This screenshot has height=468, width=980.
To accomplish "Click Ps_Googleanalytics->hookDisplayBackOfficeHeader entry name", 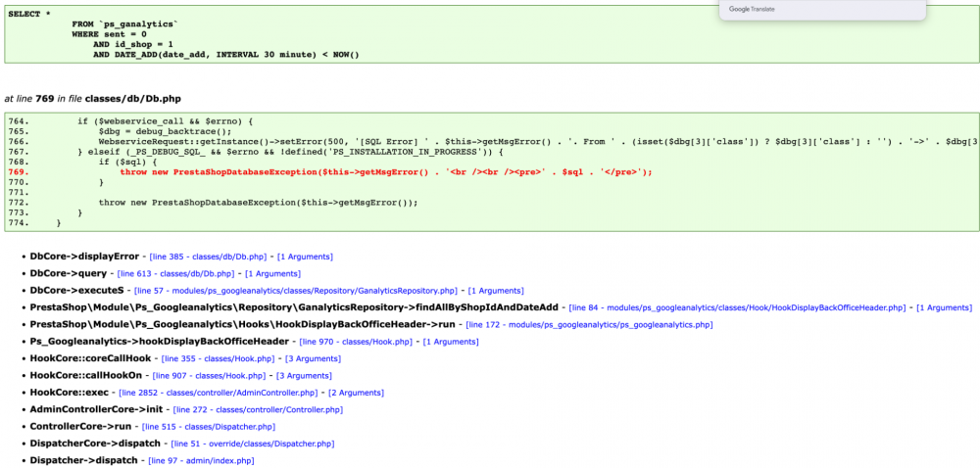I will (x=160, y=342).
